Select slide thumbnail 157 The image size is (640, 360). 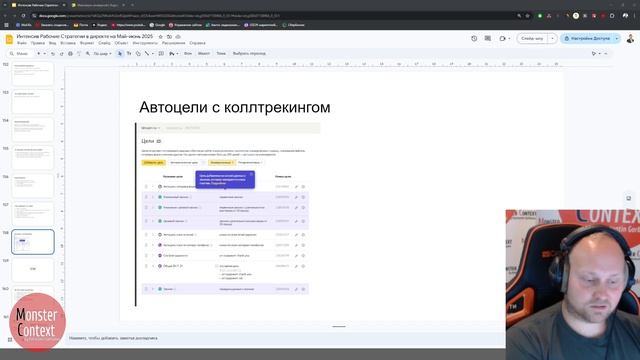(33, 214)
